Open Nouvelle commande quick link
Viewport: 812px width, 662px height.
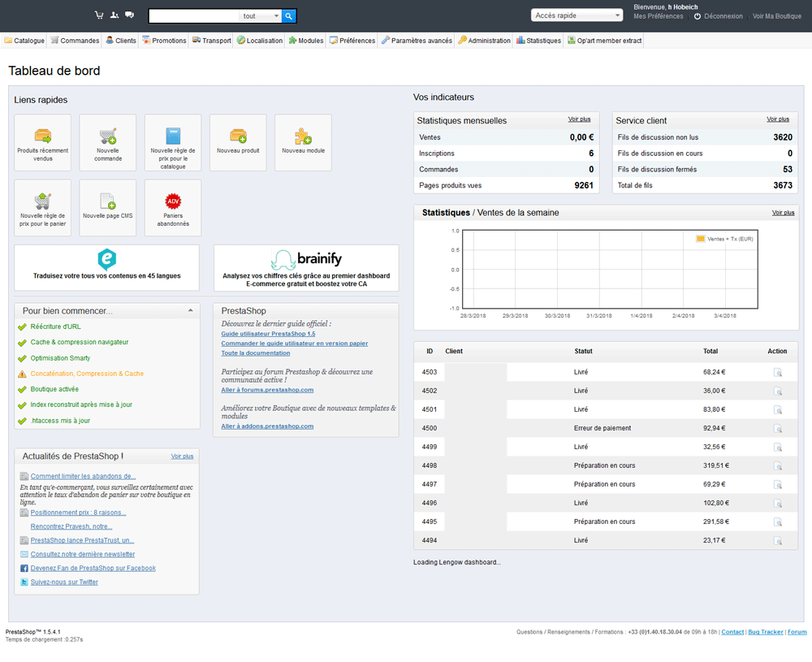point(108,142)
